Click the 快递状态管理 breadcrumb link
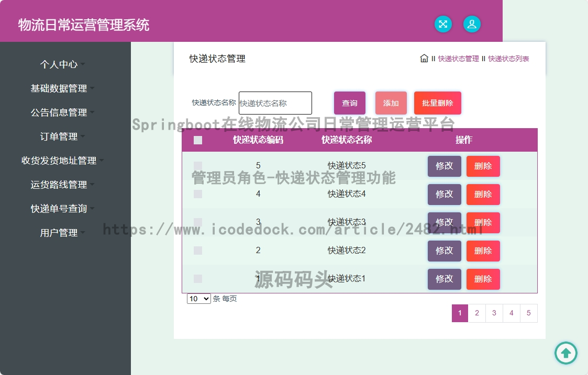 pyautogui.click(x=458, y=59)
